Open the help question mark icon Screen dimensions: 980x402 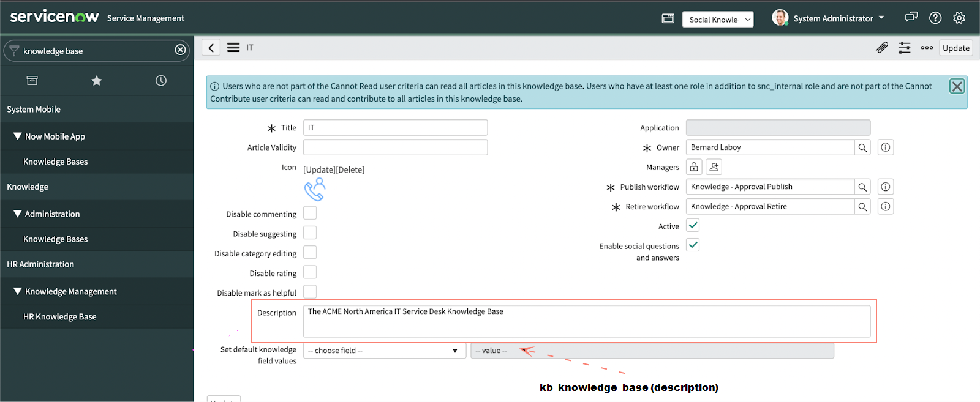(x=935, y=18)
